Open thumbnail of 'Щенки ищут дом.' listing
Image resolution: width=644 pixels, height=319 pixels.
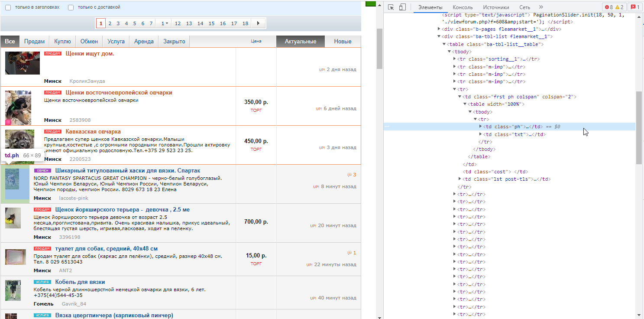pyautogui.click(x=23, y=63)
